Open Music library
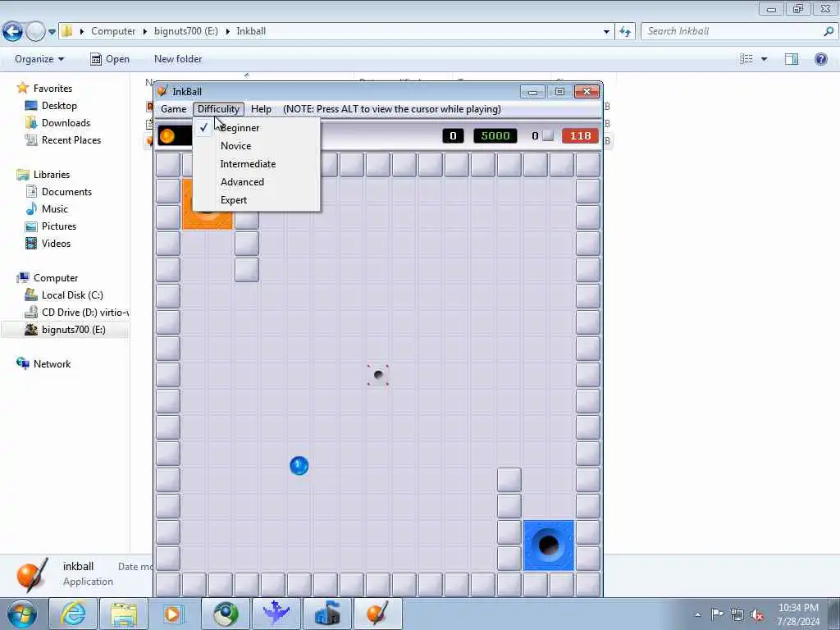840x630 pixels. click(55, 209)
